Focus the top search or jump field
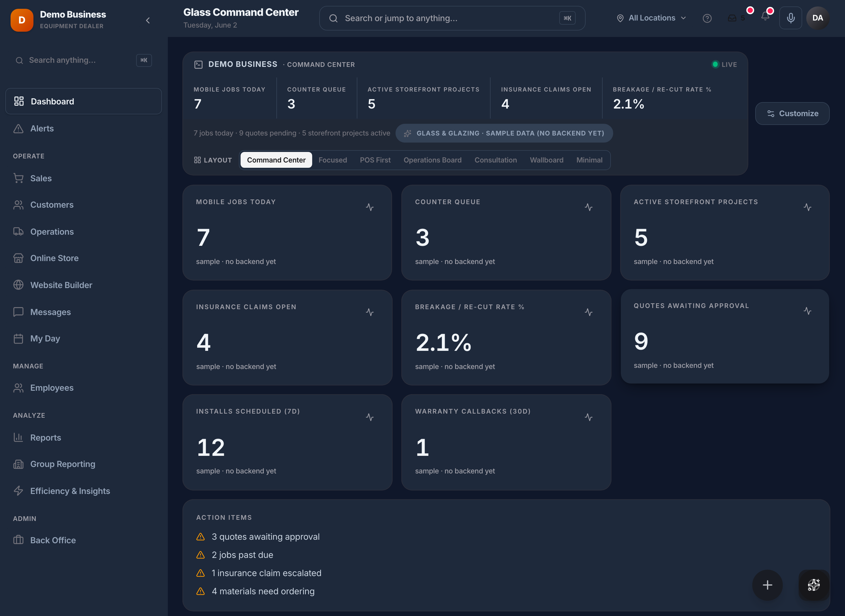 coord(452,18)
